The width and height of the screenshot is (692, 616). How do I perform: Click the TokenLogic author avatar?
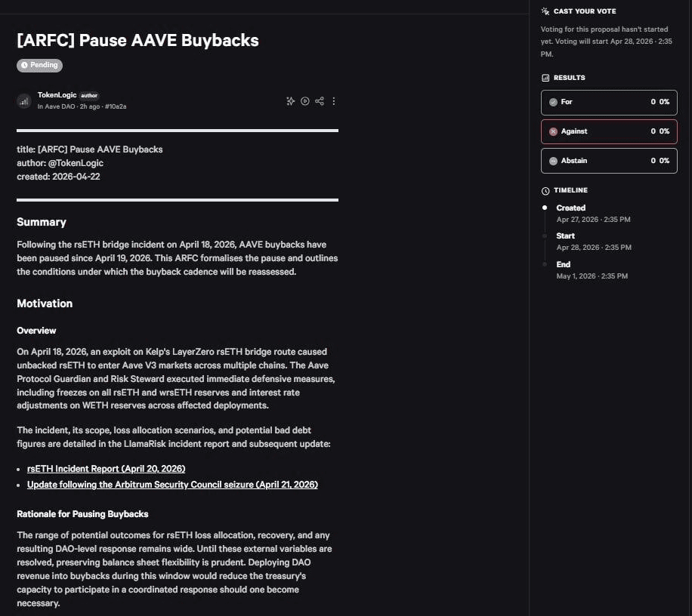point(24,100)
